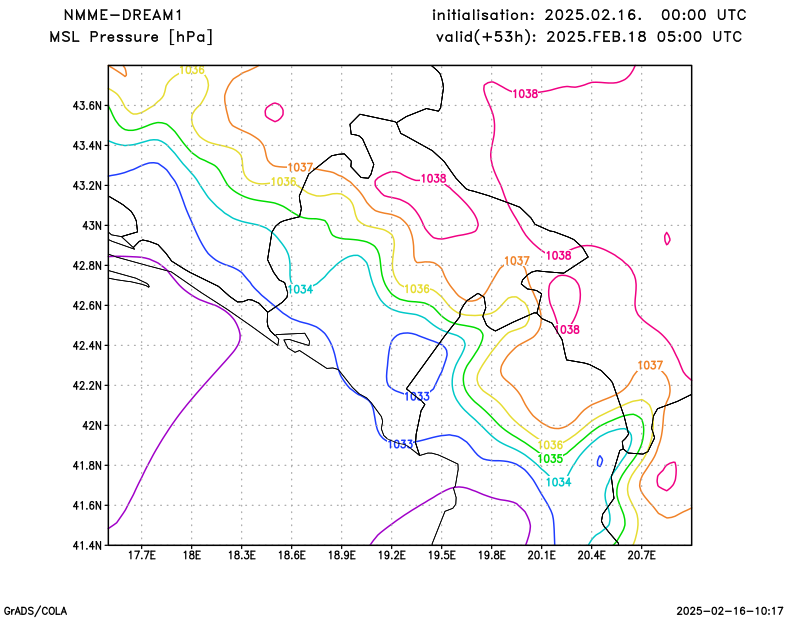Click the cyan 1034 label below 1035
This screenshot has height=618, width=800.
pos(558,482)
